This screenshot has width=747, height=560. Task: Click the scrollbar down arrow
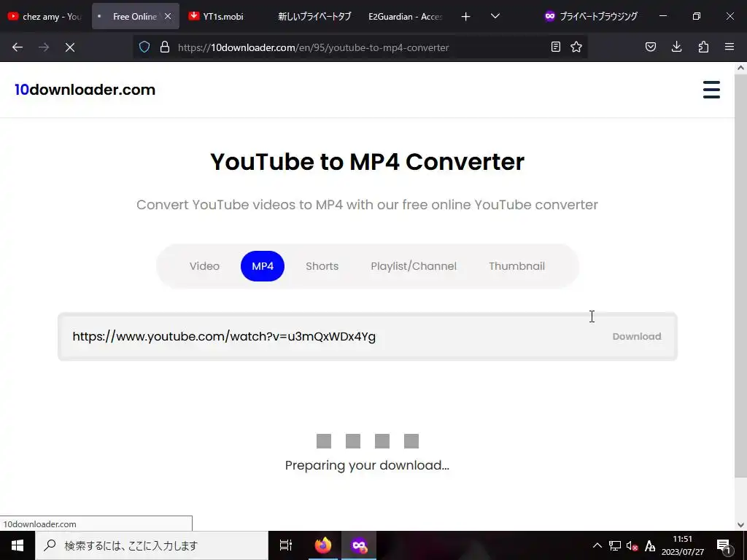click(741, 525)
